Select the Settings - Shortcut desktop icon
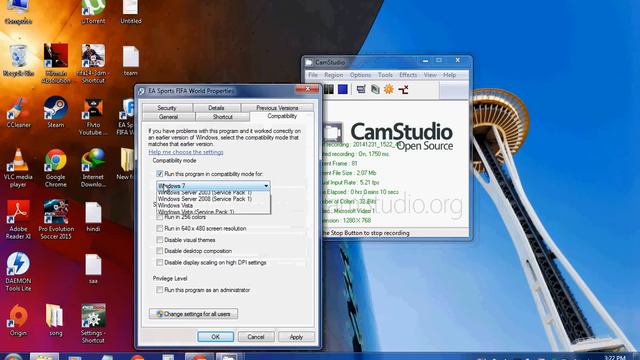This screenshot has height=360, width=640. (x=93, y=324)
